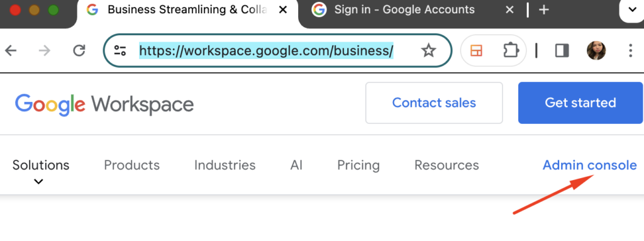This screenshot has width=644, height=241.
Task: Open the orange layout extension icon
Action: click(477, 50)
